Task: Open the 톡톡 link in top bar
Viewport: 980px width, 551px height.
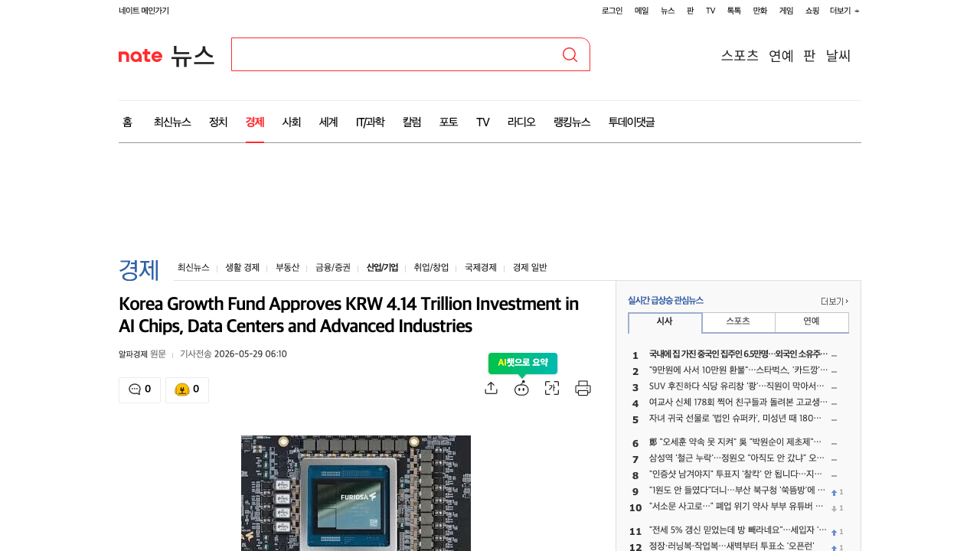Action: (x=734, y=11)
